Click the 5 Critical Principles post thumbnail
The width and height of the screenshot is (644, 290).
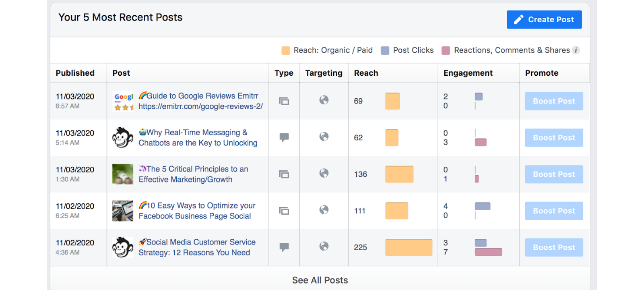[x=123, y=174]
